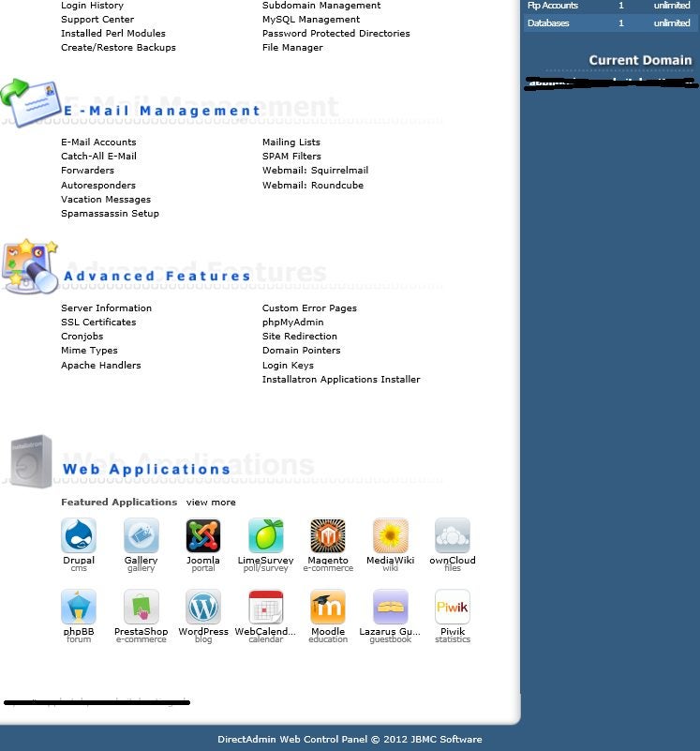This screenshot has width=700, height=751.
Task: Click the Databases usage row
Action: coord(608,23)
